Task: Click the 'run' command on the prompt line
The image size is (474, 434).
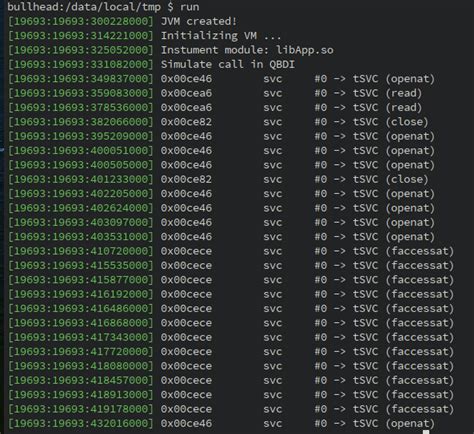Action: (x=190, y=7)
